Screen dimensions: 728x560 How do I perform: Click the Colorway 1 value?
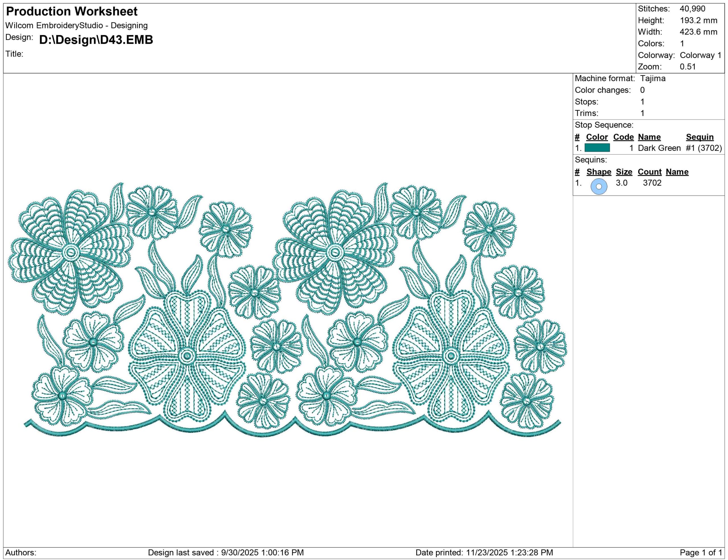(x=700, y=55)
